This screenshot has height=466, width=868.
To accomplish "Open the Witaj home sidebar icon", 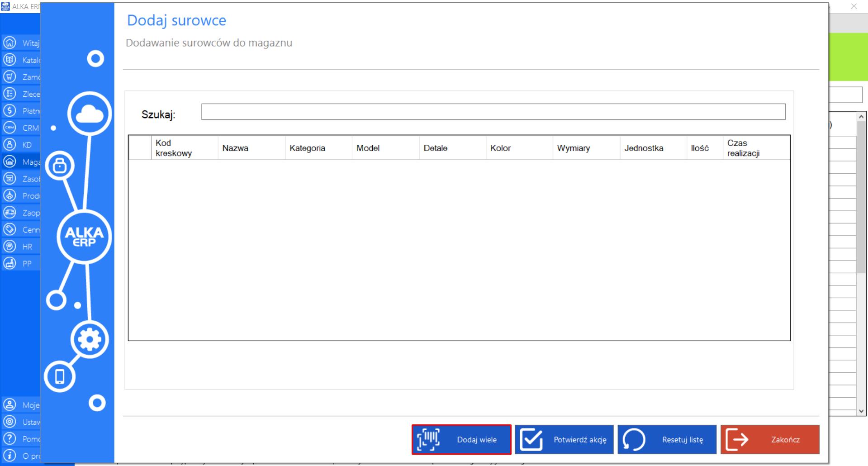I will [9, 43].
